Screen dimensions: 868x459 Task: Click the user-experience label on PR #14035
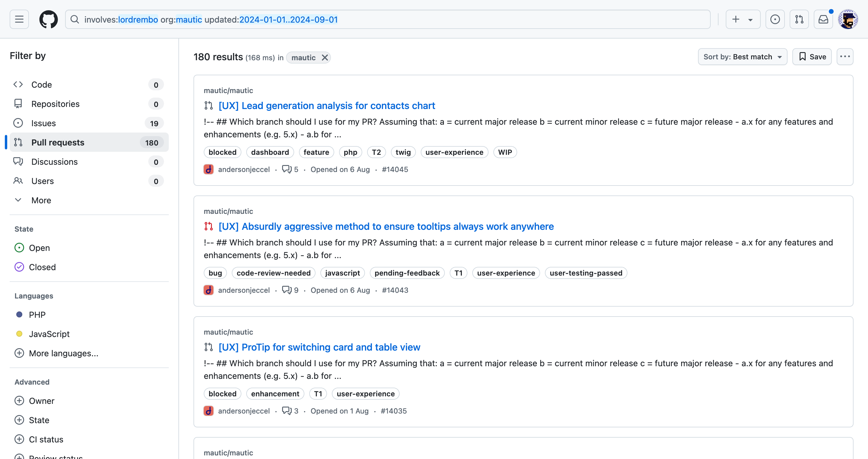pyautogui.click(x=365, y=393)
